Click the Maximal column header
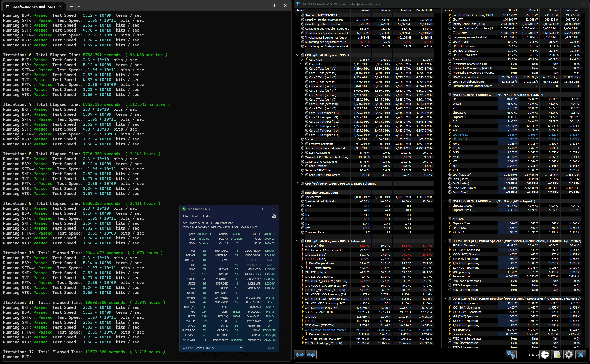Image resolution: width=590 pixels, height=364 pixels. click(x=406, y=10)
